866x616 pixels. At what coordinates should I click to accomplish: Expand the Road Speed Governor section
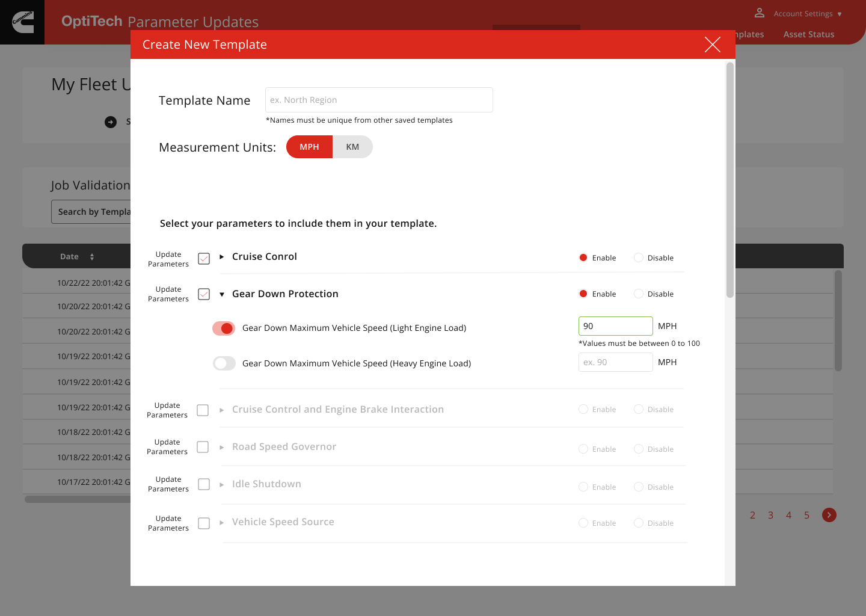[x=222, y=447]
